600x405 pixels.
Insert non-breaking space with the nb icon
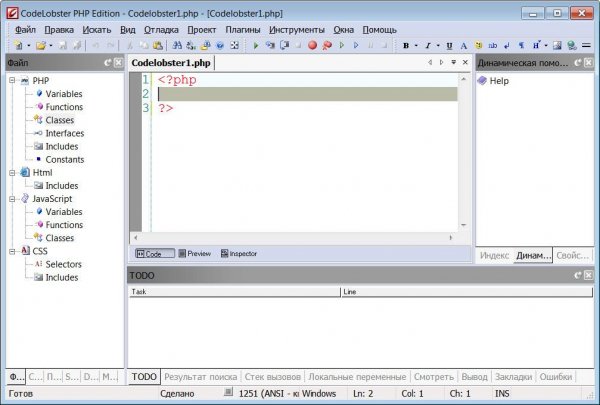click(x=492, y=46)
